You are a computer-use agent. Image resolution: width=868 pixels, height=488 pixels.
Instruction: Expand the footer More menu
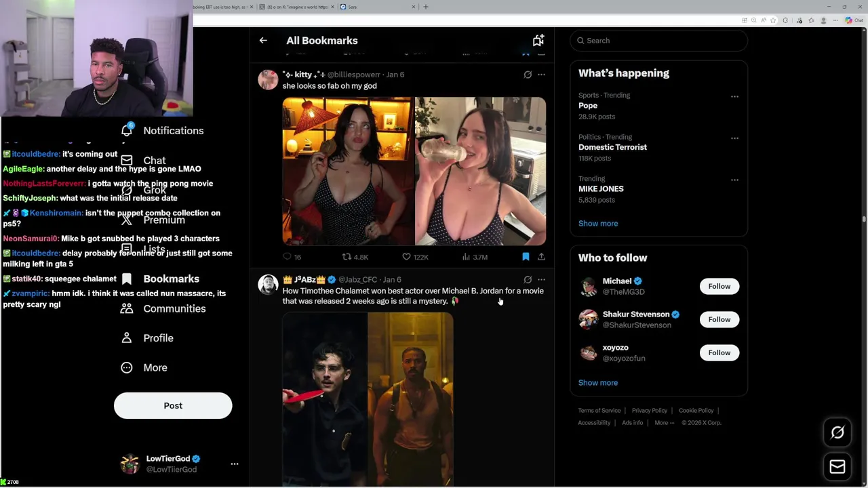(665, 423)
